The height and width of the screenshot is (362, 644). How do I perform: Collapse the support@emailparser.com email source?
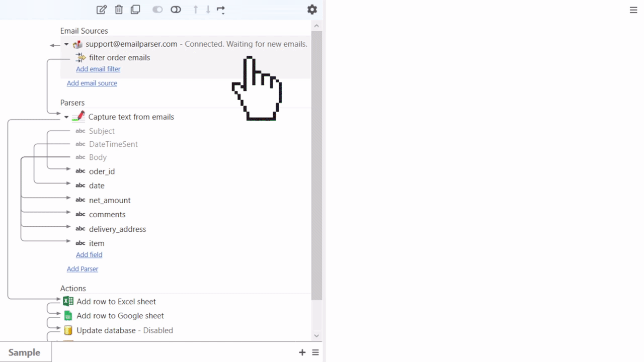tap(66, 44)
